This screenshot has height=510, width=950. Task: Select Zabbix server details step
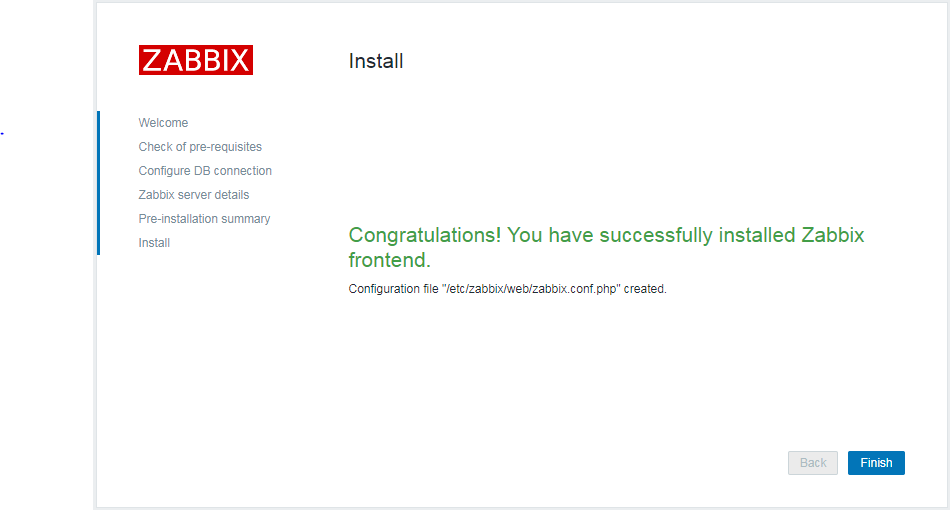tap(194, 195)
